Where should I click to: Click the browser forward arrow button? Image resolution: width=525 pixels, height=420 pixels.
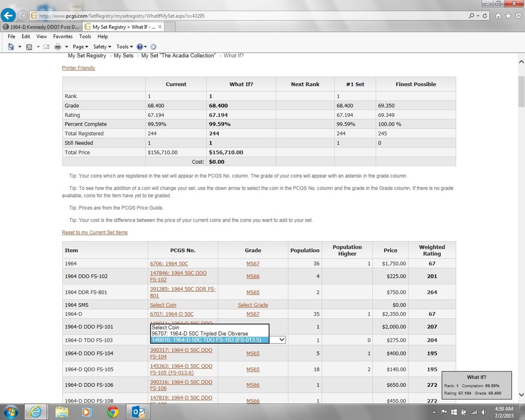click(x=22, y=15)
